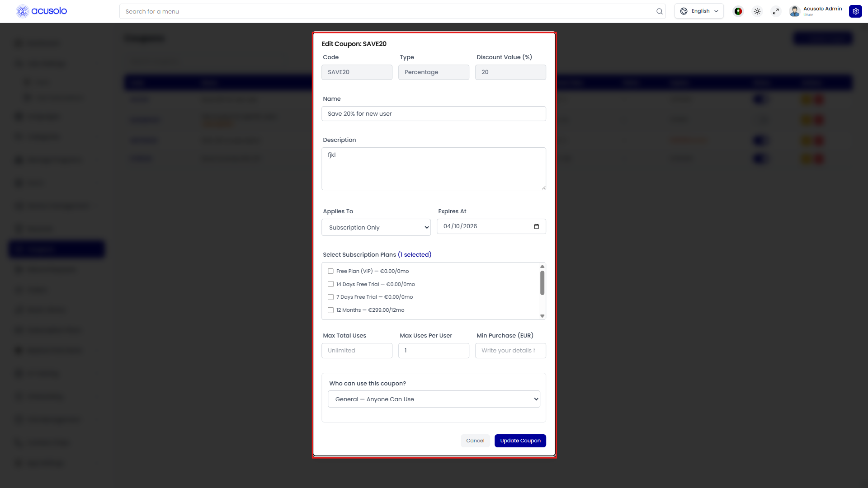Viewport: 868px width, 488px height.
Task: Click the plans list scrollbar thumb
Action: [x=542, y=283]
